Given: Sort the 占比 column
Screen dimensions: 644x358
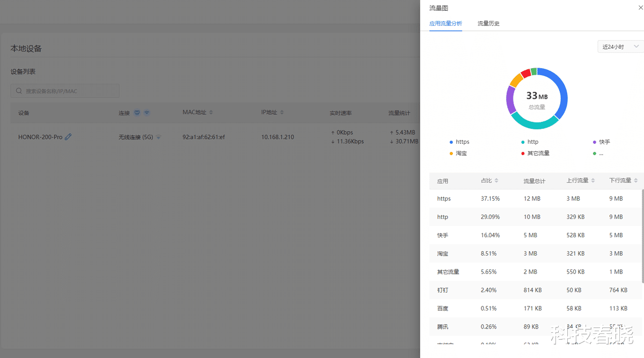Looking at the screenshot, I should pyautogui.click(x=496, y=181).
